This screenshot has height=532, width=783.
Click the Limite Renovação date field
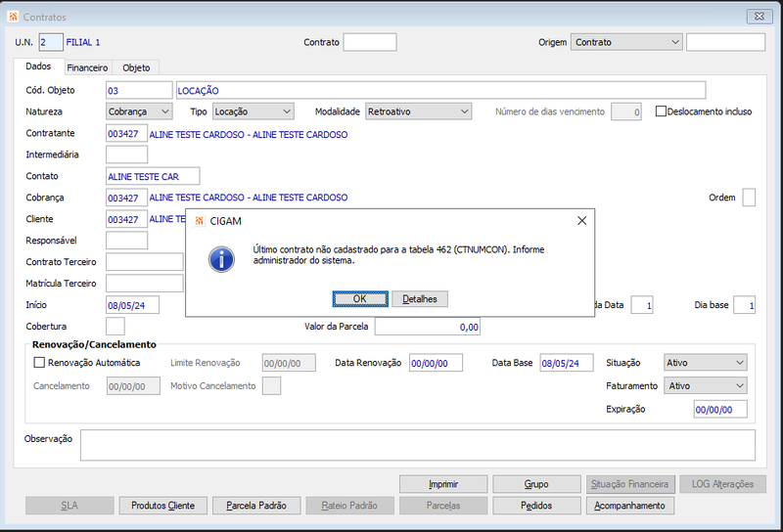click(289, 363)
